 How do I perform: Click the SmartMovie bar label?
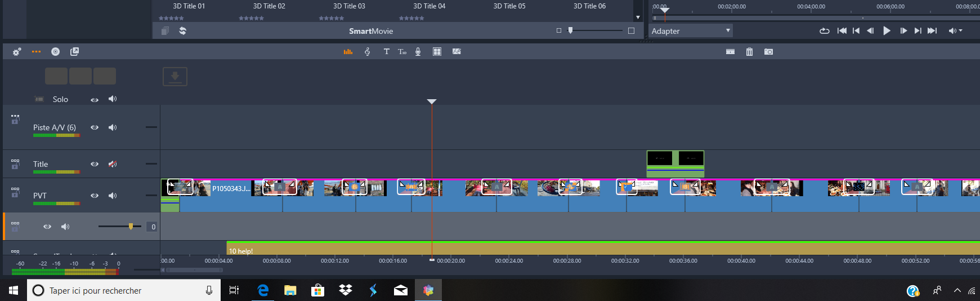[x=371, y=31]
